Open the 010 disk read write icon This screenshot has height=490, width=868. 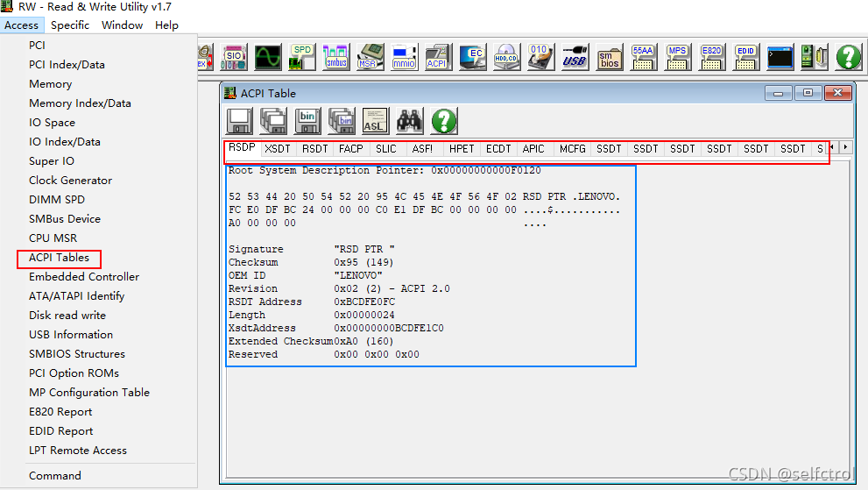[x=540, y=57]
